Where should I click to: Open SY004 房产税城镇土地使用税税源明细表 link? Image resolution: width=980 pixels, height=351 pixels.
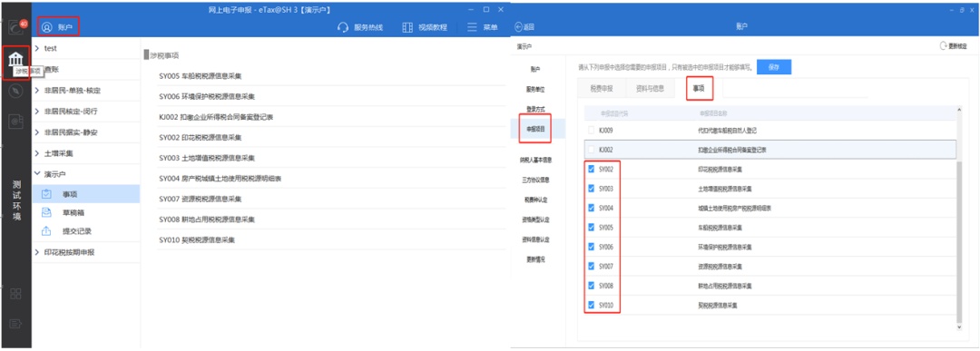coord(220,178)
